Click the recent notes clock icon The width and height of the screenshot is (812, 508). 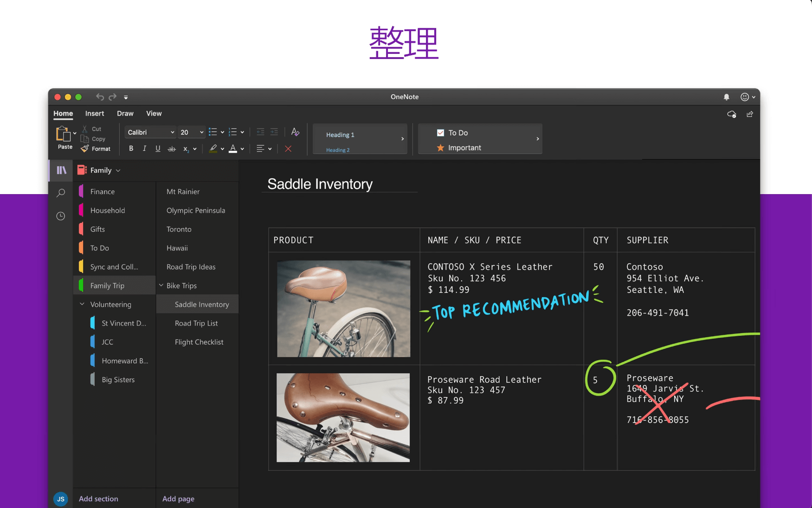[60, 216]
